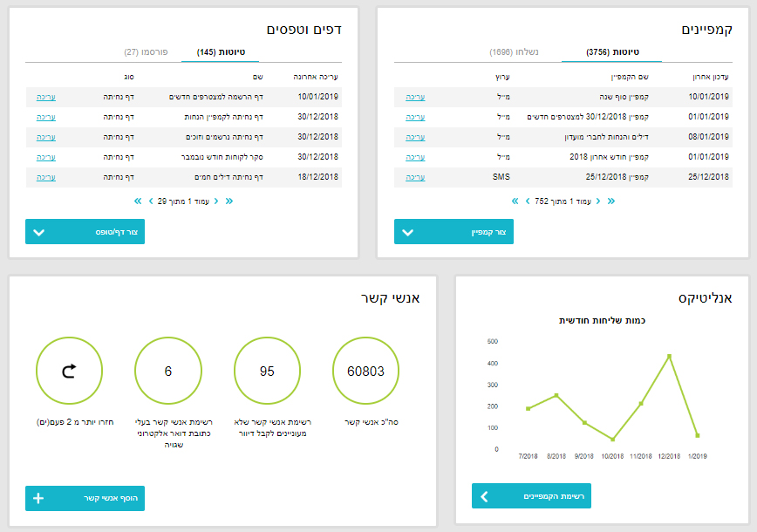The width and height of the screenshot is (757, 532).
Task: Switch to the נשלחו (1696) campaigns tab
Action: click(514, 52)
